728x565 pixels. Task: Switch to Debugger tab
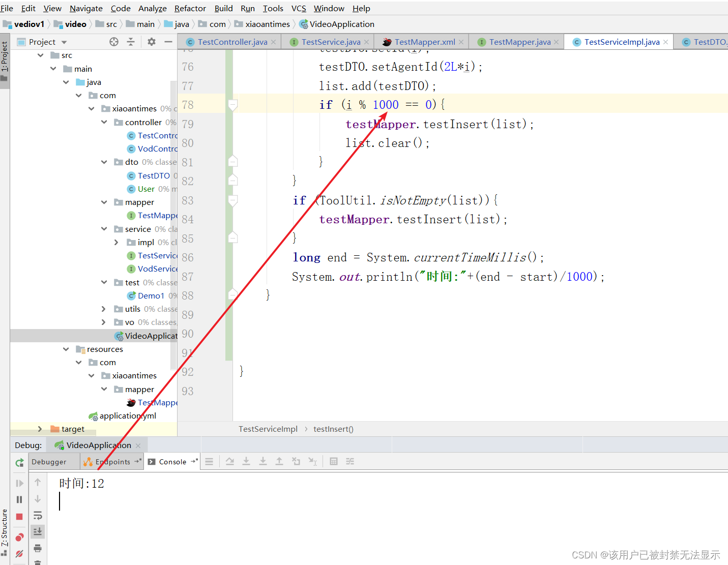pyautogui.click(x=49, y=462)
